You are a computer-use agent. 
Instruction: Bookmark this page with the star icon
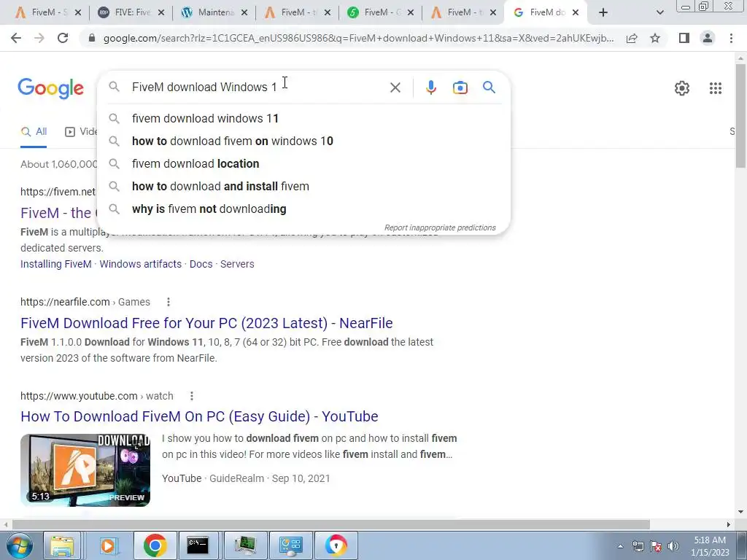pyautogui.click(x=655, y=38)
